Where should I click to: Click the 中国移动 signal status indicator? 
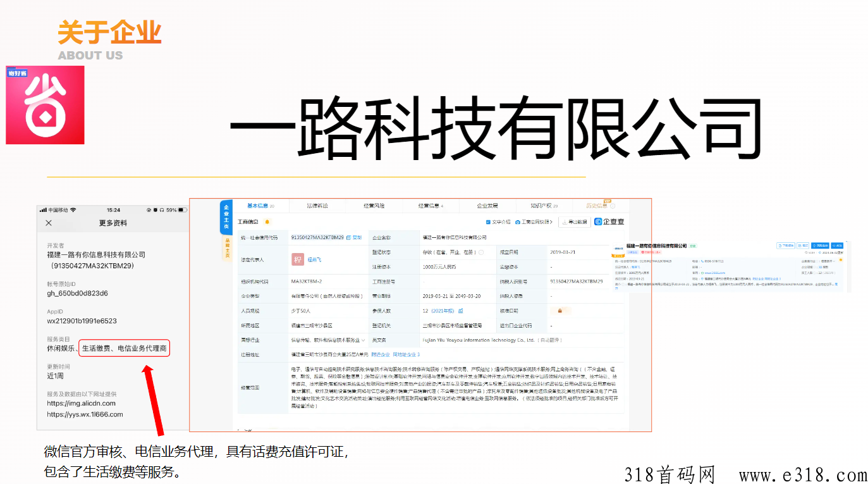coord(58,209)
